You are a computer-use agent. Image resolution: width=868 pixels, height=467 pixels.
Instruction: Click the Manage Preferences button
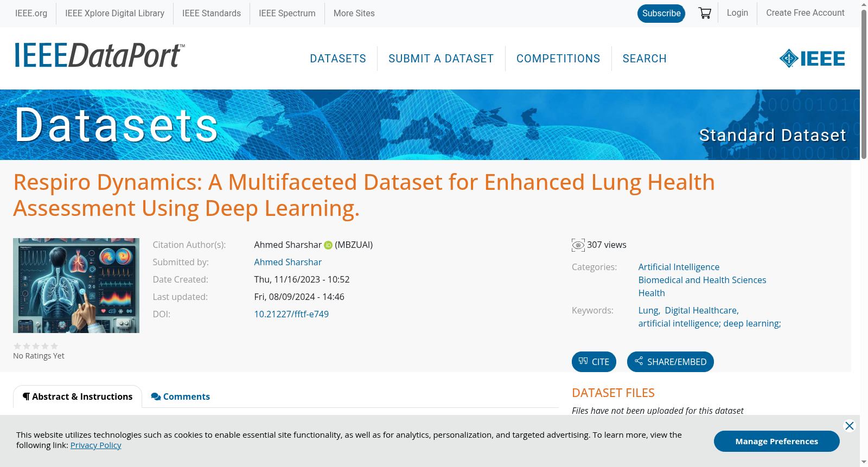pyautogui.click(x=776, y=441)
